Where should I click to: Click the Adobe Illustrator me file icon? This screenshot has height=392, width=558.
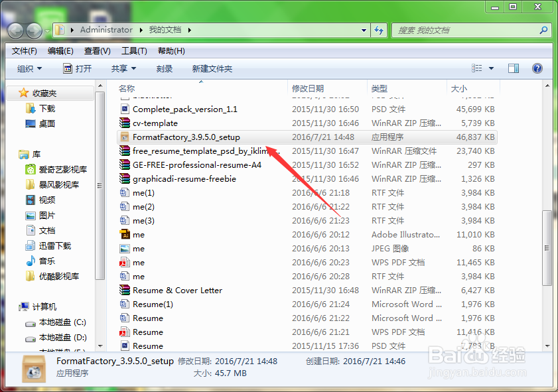pyautogui.click(x=125, y=234)
